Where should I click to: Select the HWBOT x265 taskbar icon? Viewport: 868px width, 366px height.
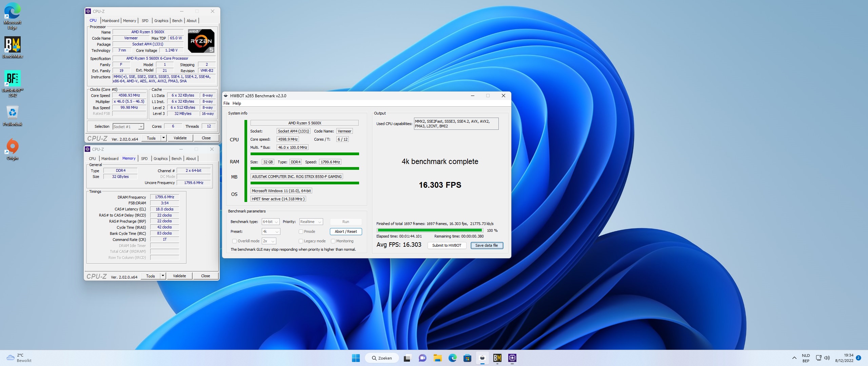(482, 358)
